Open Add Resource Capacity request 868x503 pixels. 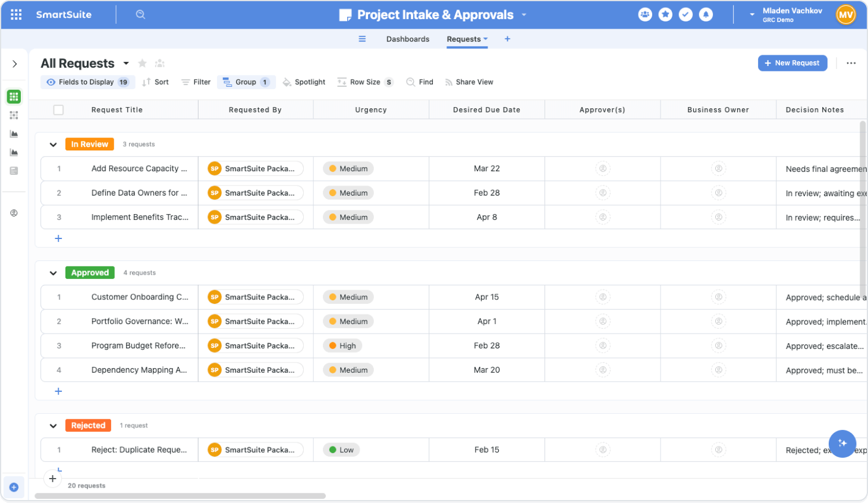coord(139,169)
